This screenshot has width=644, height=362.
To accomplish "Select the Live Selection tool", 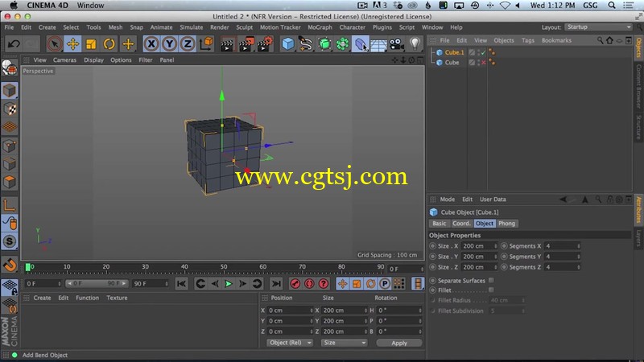I will click(55, 44).
